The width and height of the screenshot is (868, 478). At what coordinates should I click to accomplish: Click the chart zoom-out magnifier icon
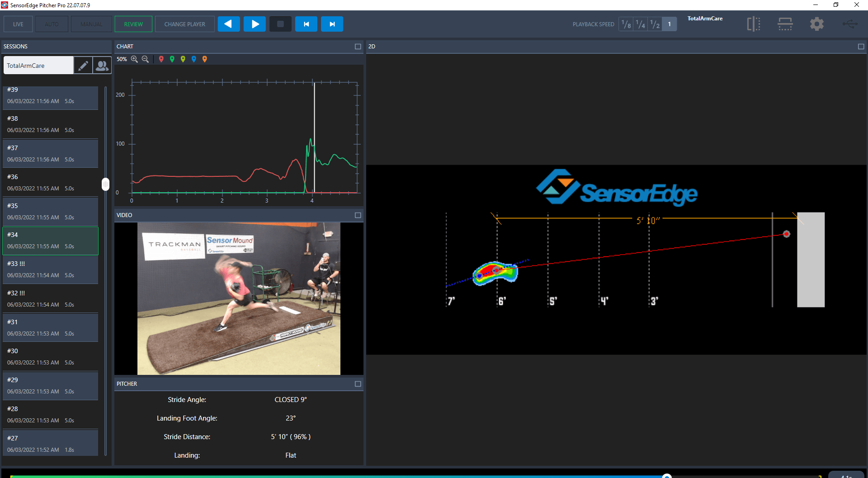tap(145, 59)
